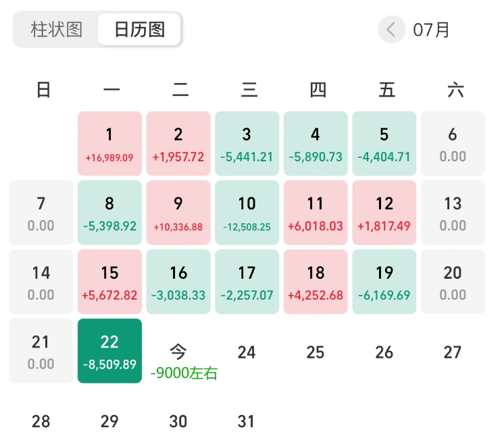This screenshot has height=438, width=504.
Task: Click the -9000左右 annotation text
Action: pyautogui.click(x=184, y=373)
